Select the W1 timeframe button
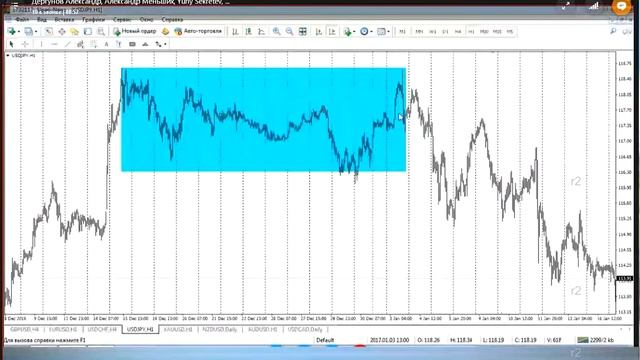The width and height of the screenshot is (640, 360). pos(433,31)
